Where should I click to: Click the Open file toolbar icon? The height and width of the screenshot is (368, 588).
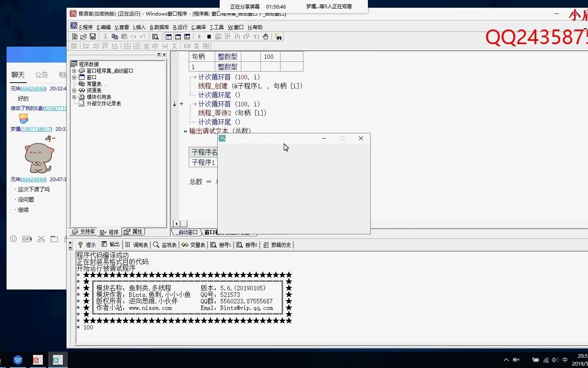pyautogui.click(x=83, y=37)
